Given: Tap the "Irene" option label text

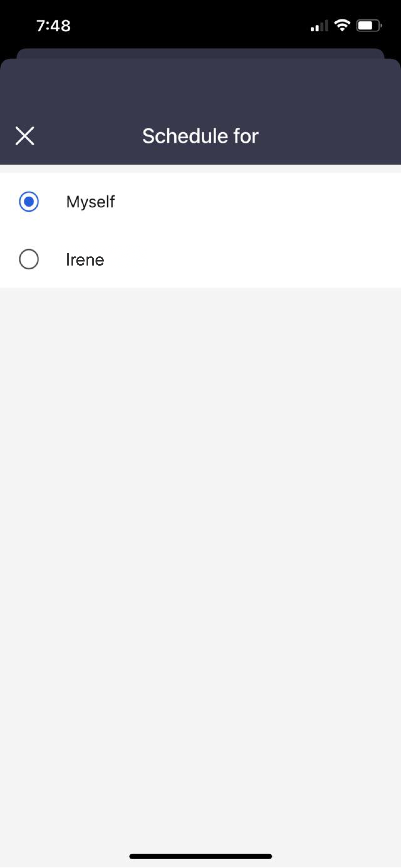Looking at the screenshot, I should tap(85, 260).
